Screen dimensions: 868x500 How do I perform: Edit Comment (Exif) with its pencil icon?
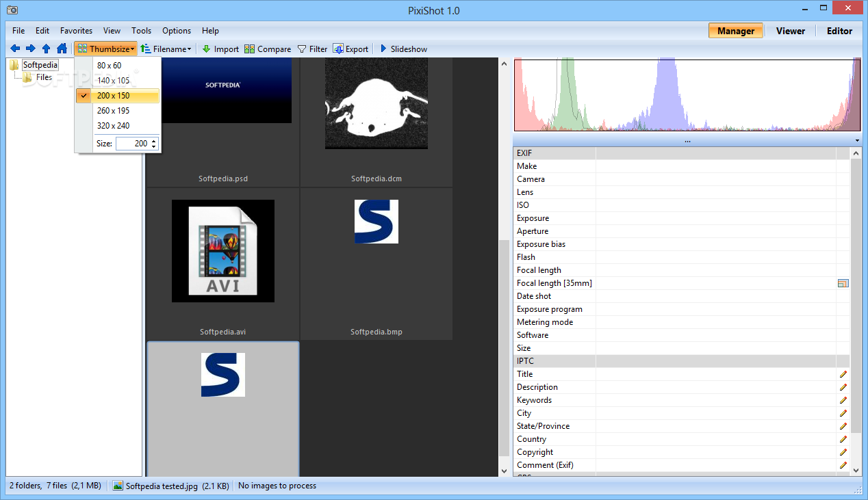coord(843,465)
